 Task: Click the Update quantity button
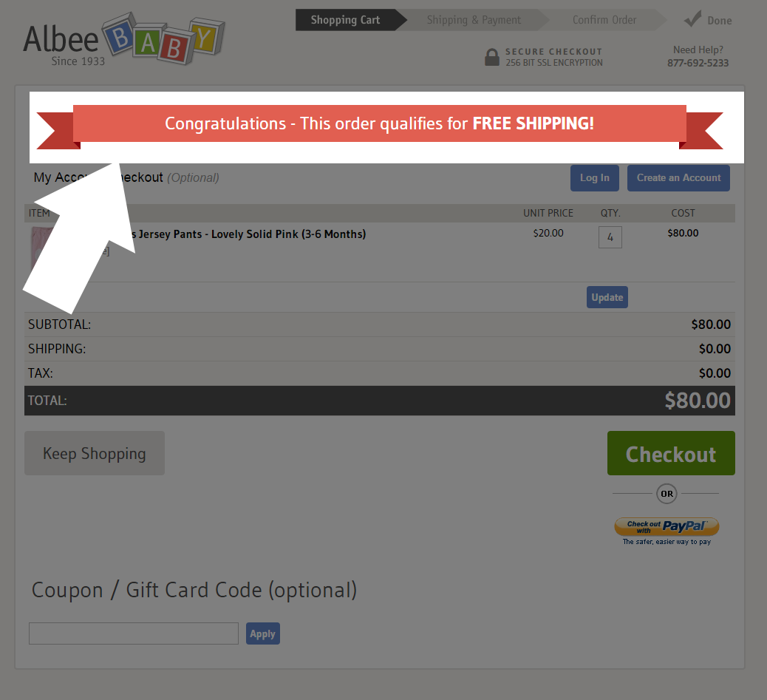(607, 297)
